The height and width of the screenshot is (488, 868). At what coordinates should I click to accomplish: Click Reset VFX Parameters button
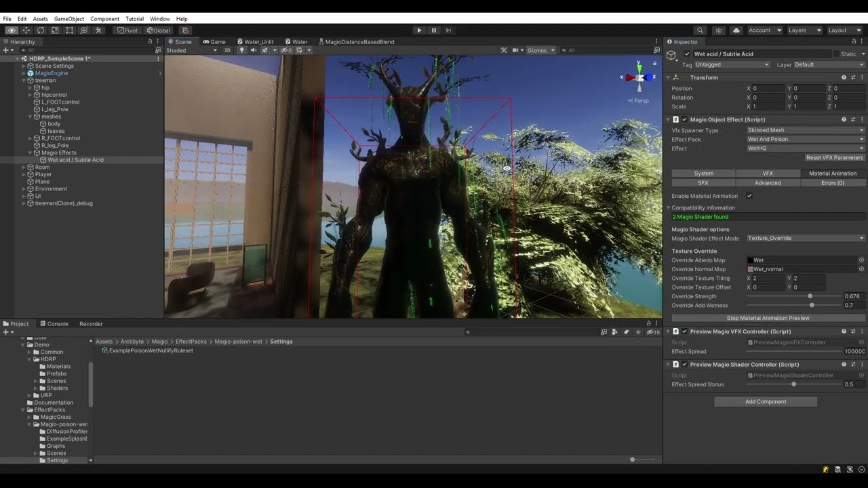834,158
